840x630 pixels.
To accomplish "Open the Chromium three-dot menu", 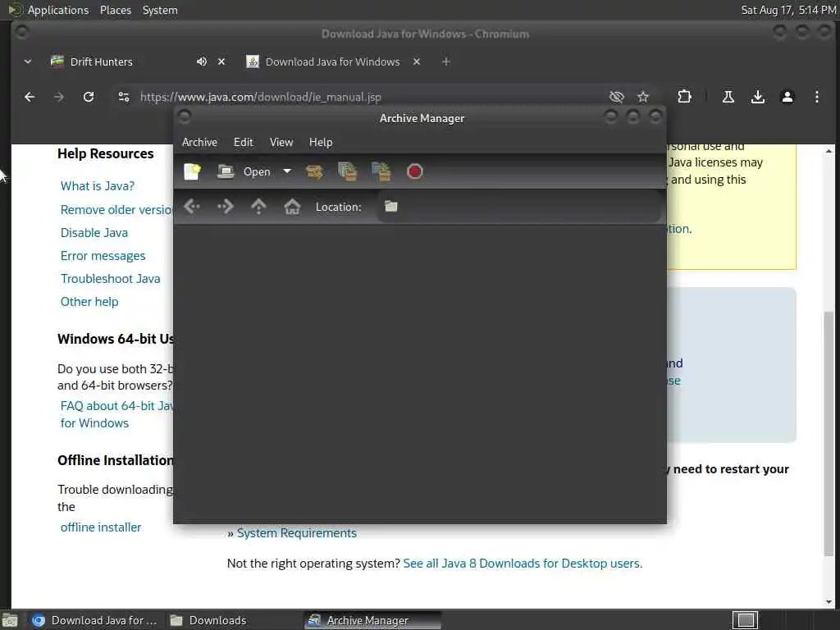I will [x=816, y=97].
